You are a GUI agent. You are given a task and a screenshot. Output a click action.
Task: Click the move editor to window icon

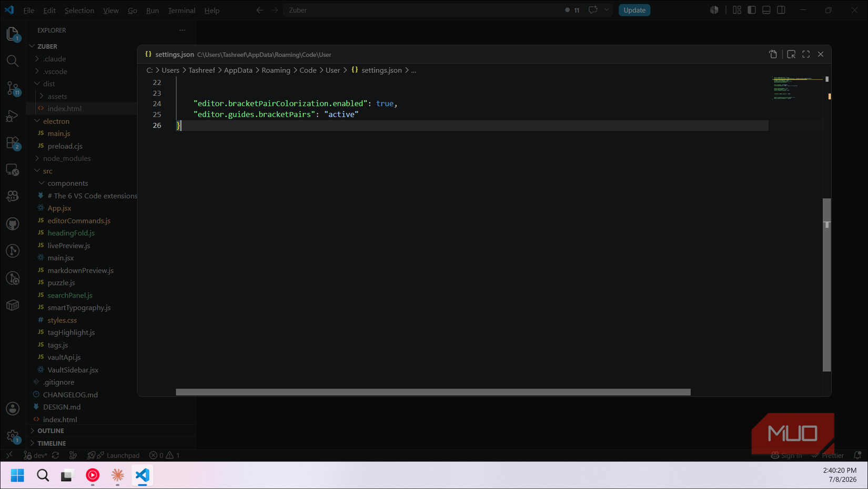(791, 54)
